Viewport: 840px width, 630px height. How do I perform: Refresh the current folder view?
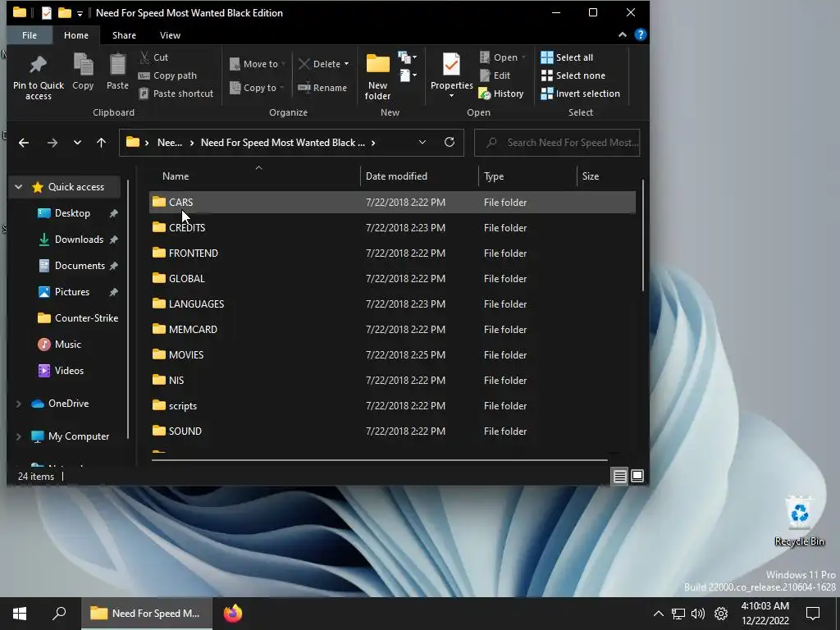point(450,142)
